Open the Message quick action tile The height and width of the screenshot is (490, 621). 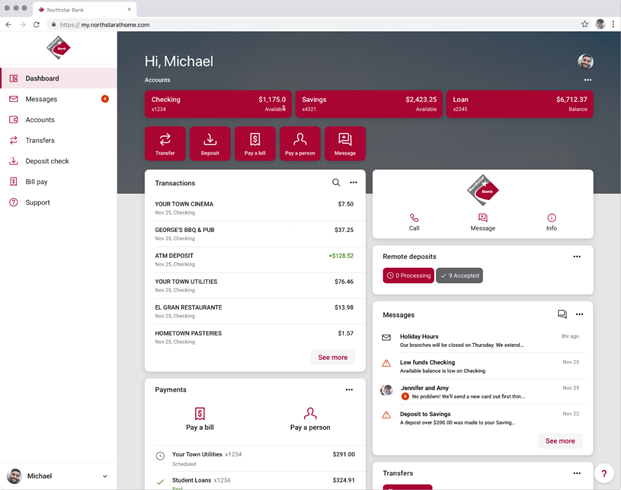[x=345, y=140]
